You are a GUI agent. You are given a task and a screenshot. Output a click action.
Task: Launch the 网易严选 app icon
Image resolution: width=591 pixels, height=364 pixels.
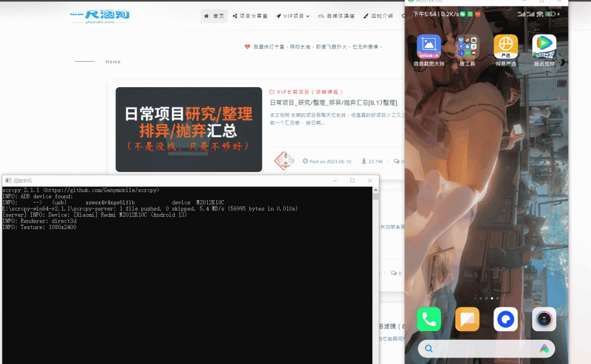505,45
